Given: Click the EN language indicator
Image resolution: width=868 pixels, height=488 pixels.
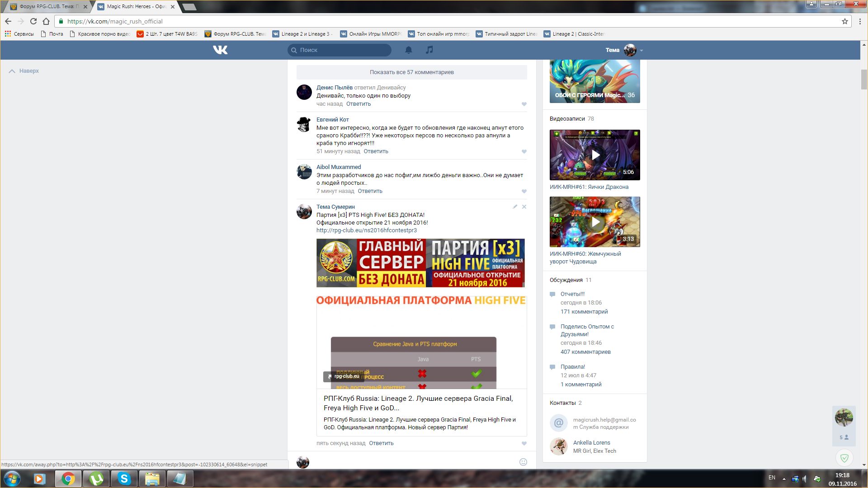Looking at the screenshot, I should pyautogui.click(x=772, y=478).
